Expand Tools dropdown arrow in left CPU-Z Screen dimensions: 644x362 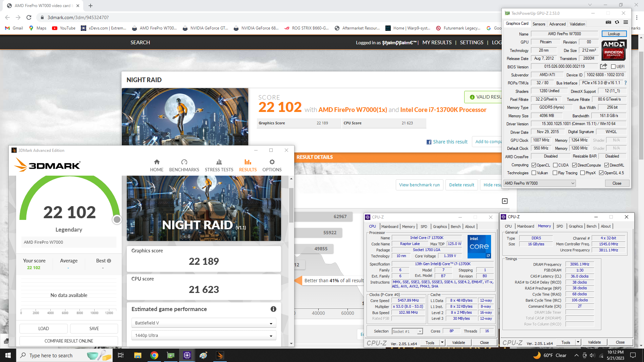[442, 343]
